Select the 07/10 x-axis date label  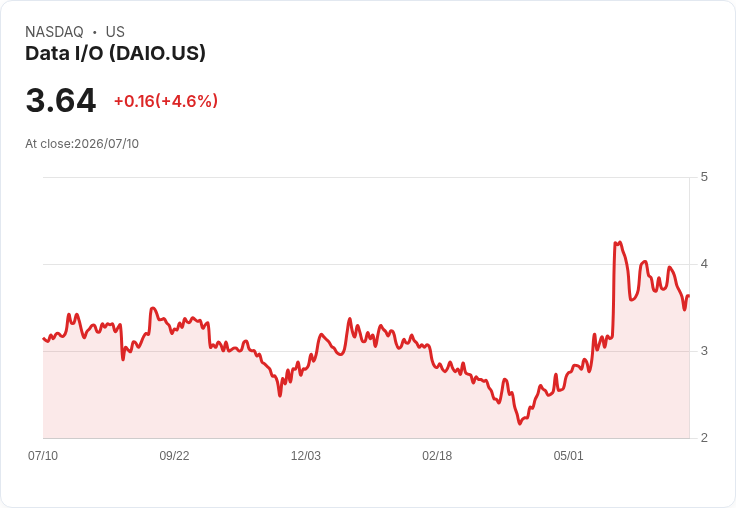point(43,455)
